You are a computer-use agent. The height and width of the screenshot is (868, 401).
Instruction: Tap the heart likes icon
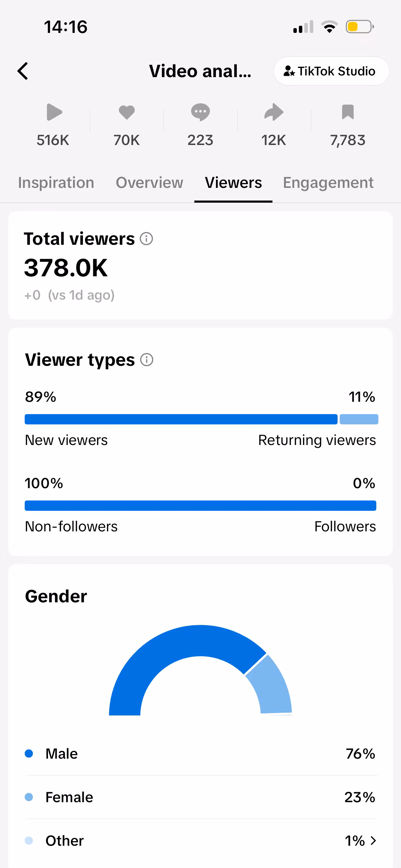127,112
